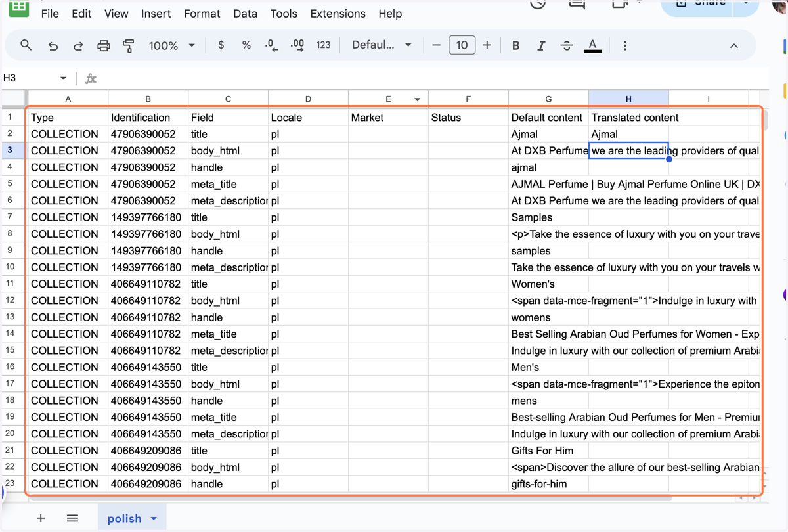
Task: Open the all sheets list
Action: coord(72,518)
